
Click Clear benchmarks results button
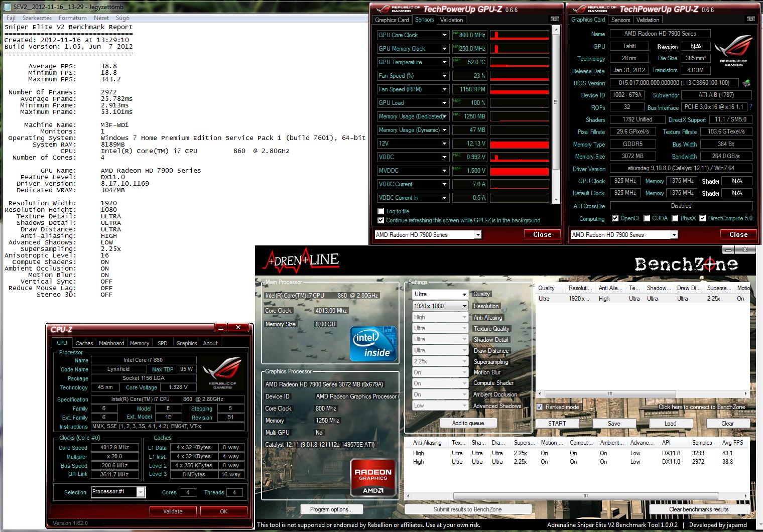[x=699, y=509]
